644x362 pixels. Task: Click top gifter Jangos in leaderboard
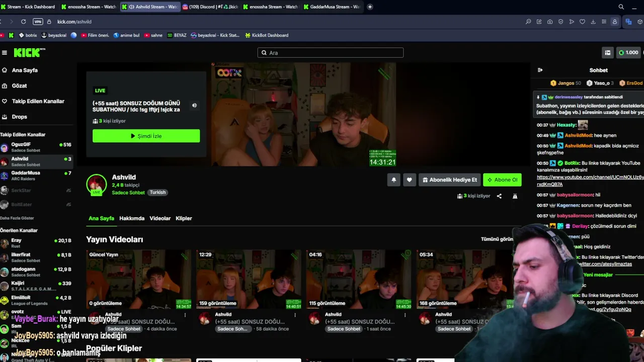pos(566,83)
